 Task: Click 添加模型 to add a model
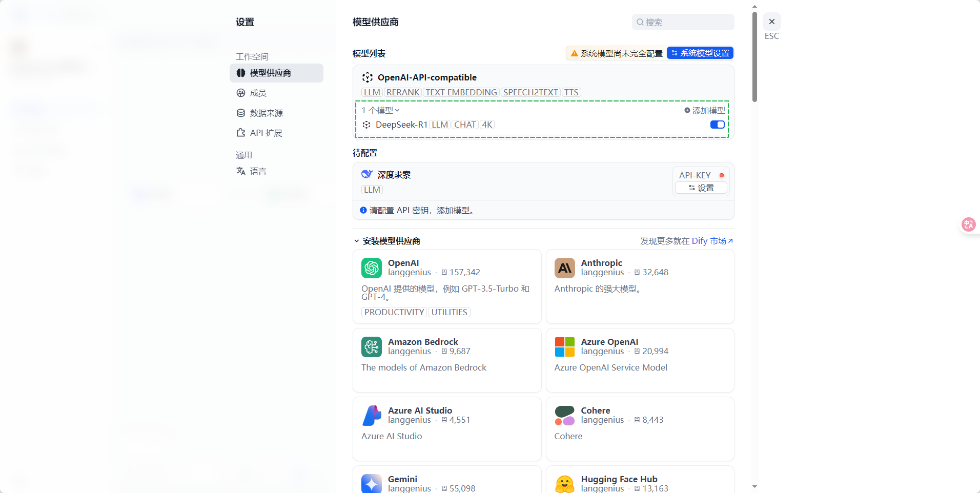[705, 110]
